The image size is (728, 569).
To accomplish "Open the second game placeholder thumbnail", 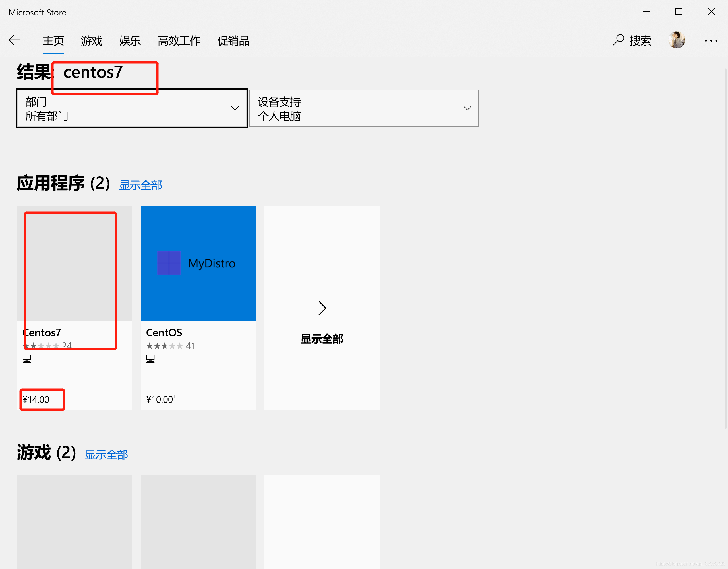I will tap(198, 522).
